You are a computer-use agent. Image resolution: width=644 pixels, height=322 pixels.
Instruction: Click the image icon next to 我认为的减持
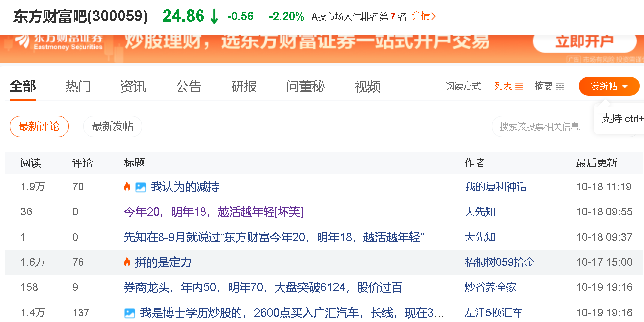[x=141, y=187]
